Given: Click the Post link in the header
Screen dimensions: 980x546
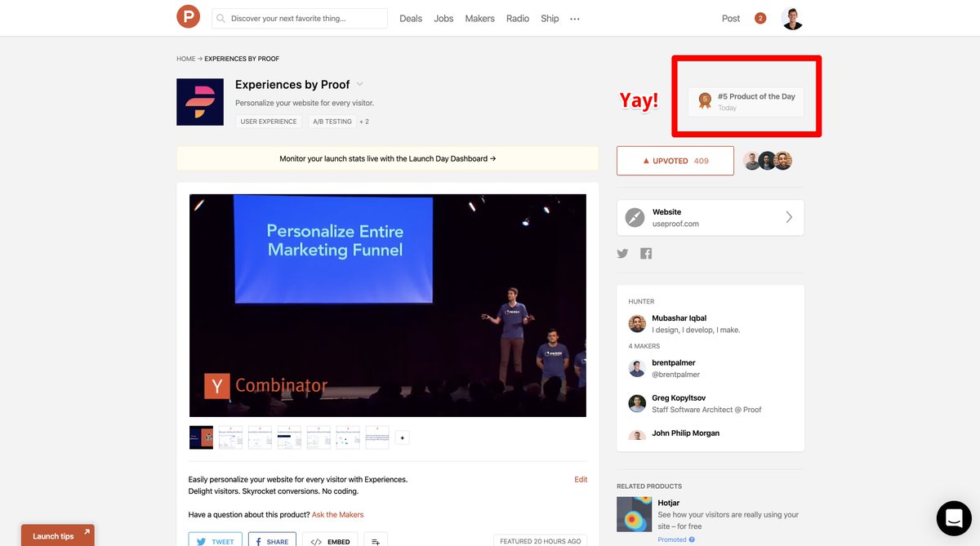Looking at the screenshot, I should (731, 18).
